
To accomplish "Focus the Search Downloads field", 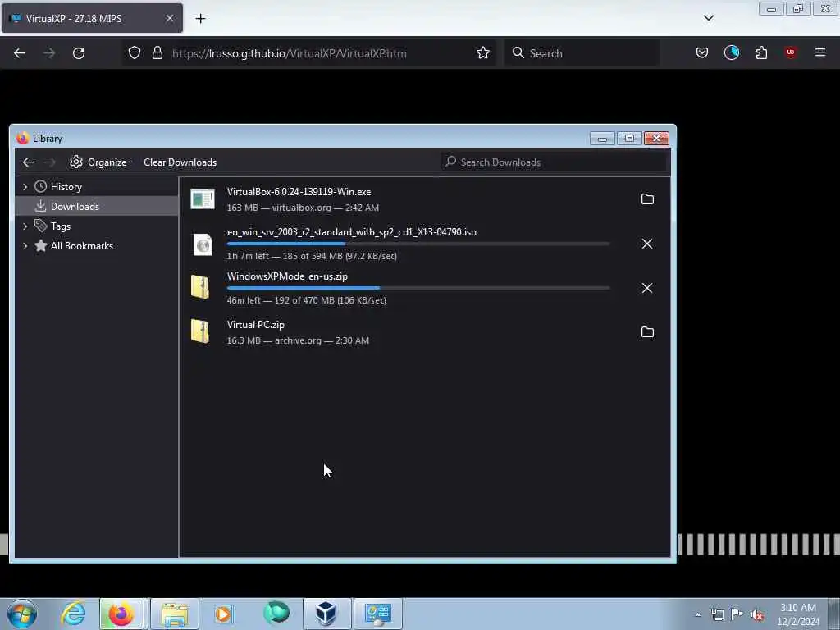I will click(x=555, y=162).
